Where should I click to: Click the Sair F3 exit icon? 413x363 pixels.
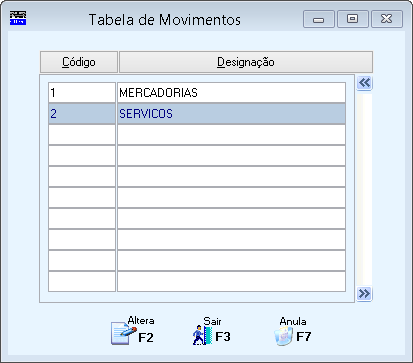[202, 335]
